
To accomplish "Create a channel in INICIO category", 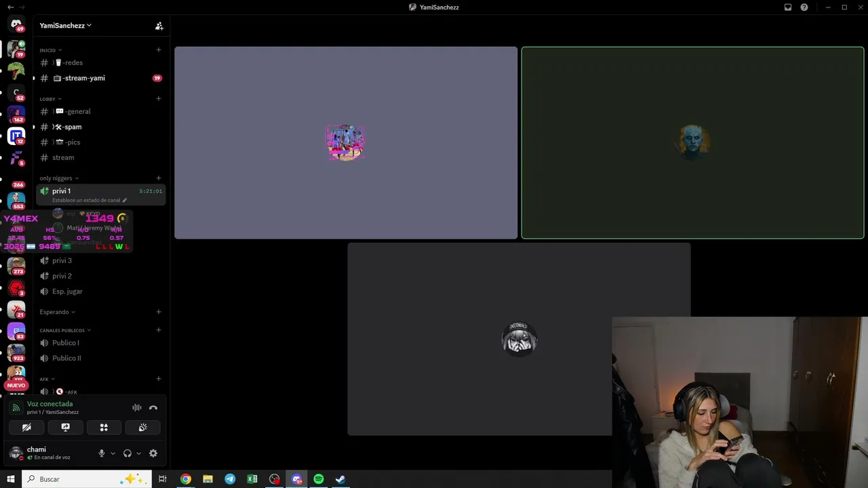I will 159,49.
